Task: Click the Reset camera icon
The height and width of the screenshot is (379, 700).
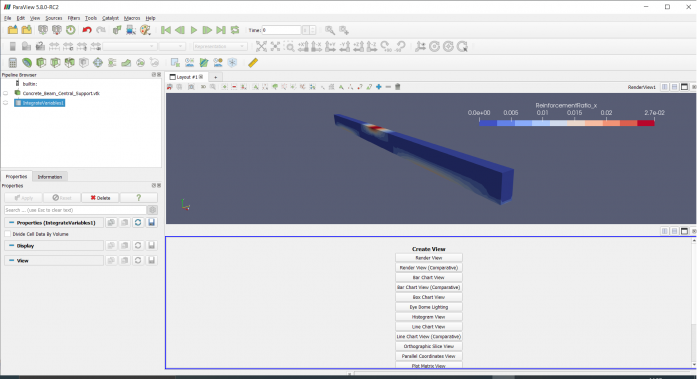Action: [x=261, y=46]
